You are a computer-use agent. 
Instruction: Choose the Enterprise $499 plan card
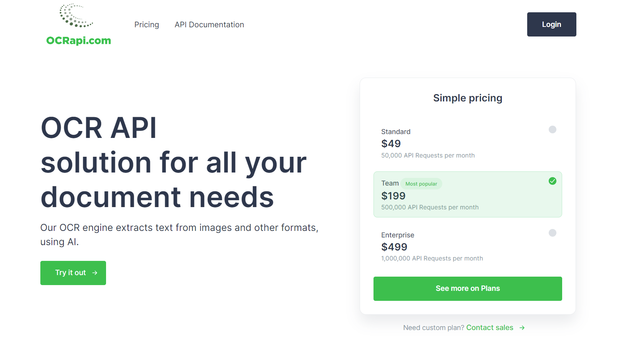pyautogui.click(x=468, y=246)
